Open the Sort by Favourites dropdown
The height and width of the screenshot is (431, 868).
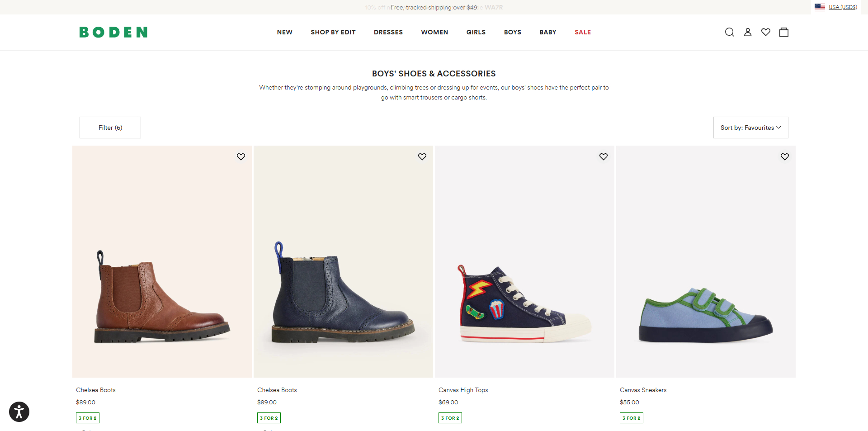(x=750, y=128)
